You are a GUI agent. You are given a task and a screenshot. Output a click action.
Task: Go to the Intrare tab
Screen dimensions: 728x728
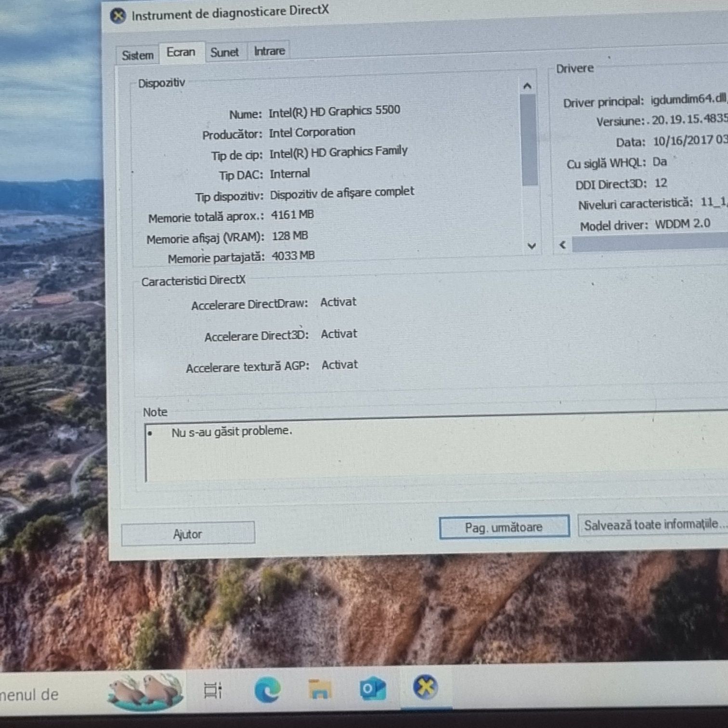(x=269, y=51)
